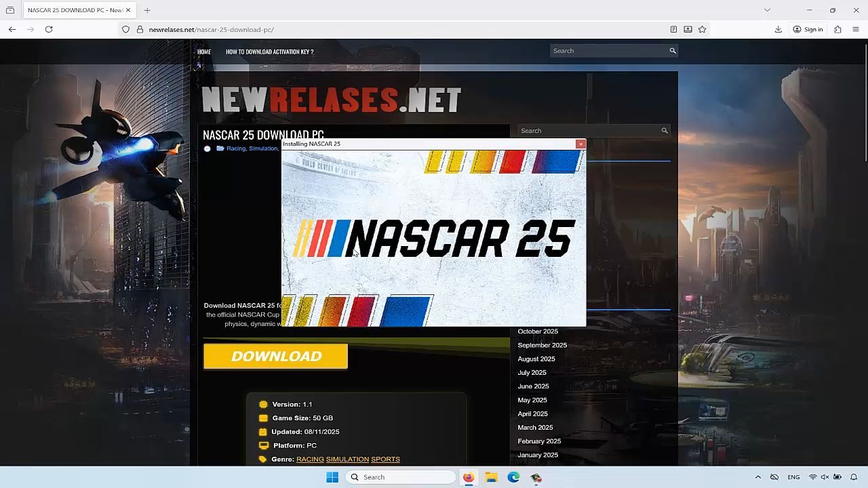Click the sidebar Search input field
The width and height of the screenshot is (868, 488).
pyautogui.click(x=587, y=131)
